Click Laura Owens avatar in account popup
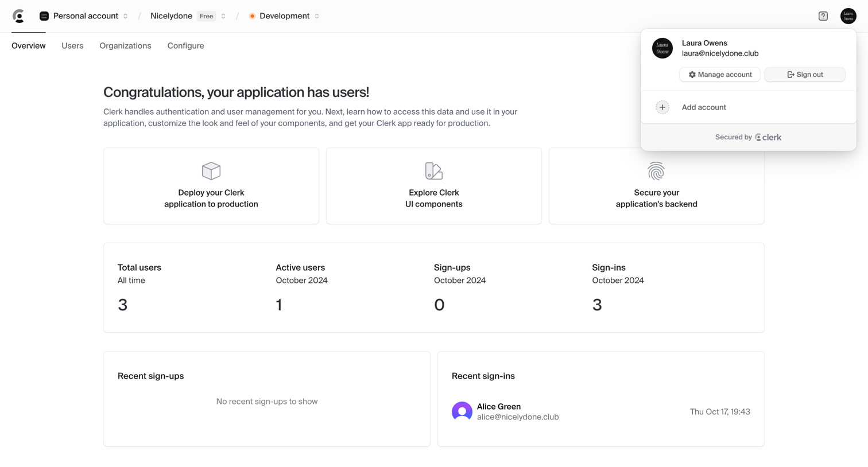Screen dimensions: 868x467 tap(662, 48)
